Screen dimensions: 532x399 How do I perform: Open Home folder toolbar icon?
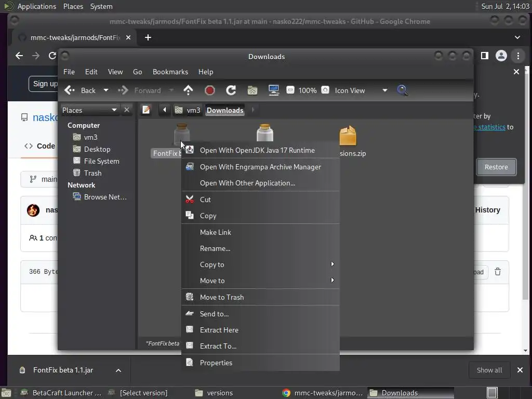coord(252,90)
